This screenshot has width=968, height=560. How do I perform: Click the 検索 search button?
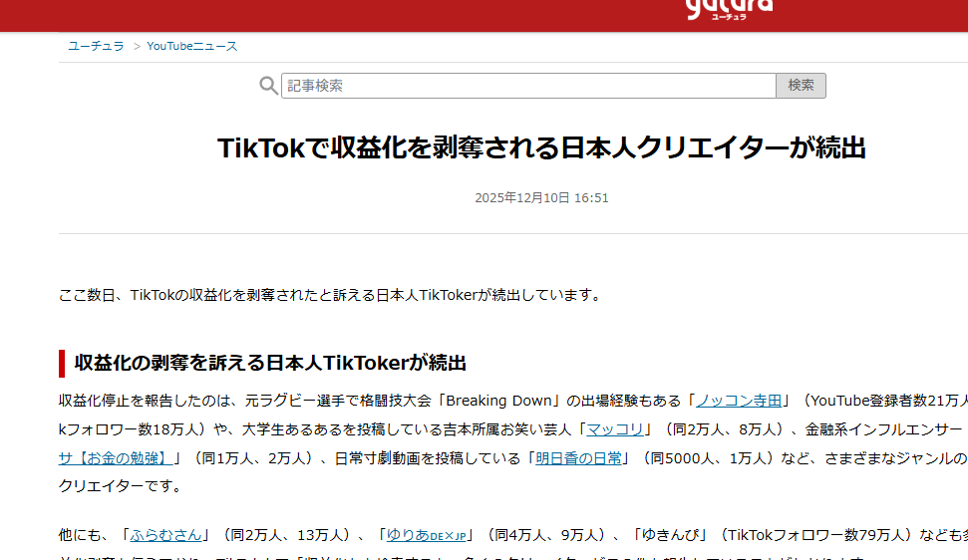[801, 86]
